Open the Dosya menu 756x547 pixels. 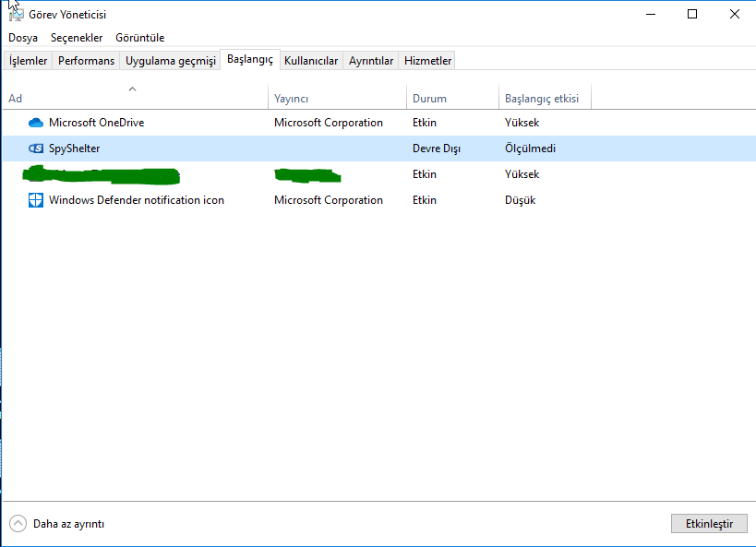click(x=23, y=38)
